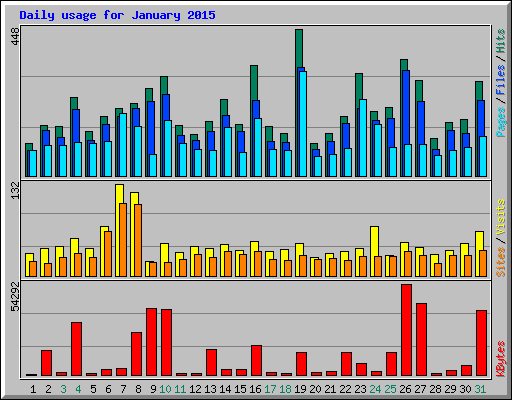
Task: Click the orange Sites legend label
Action: [500, 262]
